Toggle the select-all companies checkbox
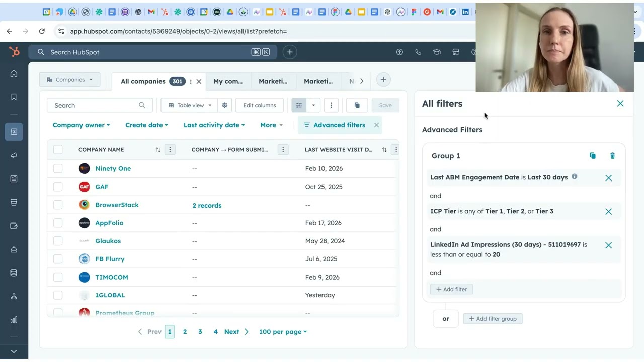Image resolution: width=644 pixels, height=362 pixels. click(x=58, y=149)
